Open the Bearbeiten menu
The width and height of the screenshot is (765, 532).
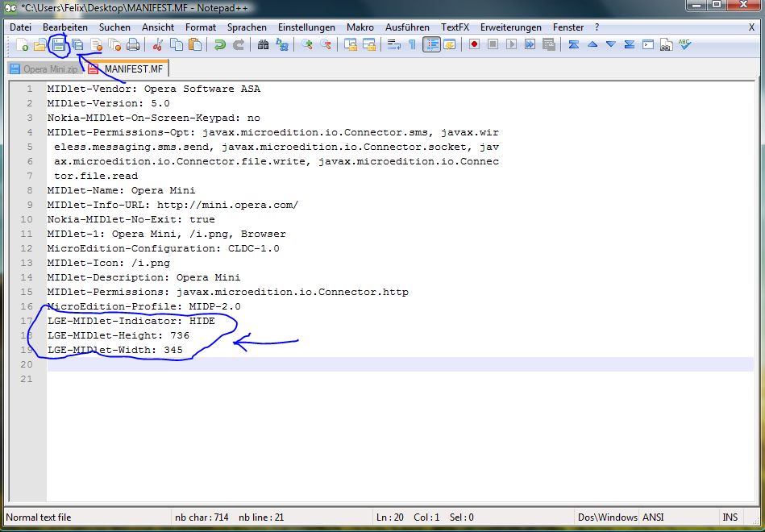click(65, 27)
